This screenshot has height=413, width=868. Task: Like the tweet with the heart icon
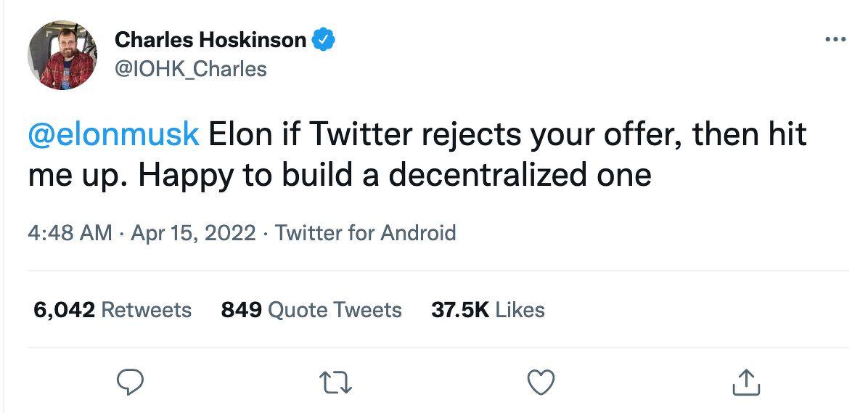541,383
